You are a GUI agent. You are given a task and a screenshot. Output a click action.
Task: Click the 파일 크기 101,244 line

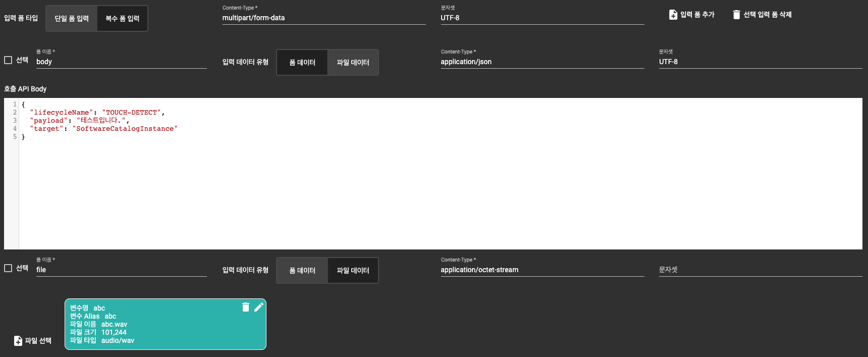[x=98, y=332]
